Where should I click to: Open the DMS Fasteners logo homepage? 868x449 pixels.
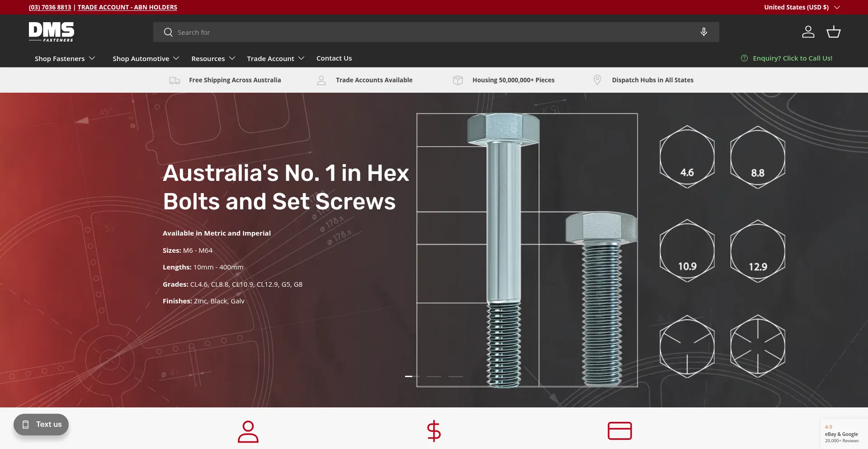pos(52,32)
